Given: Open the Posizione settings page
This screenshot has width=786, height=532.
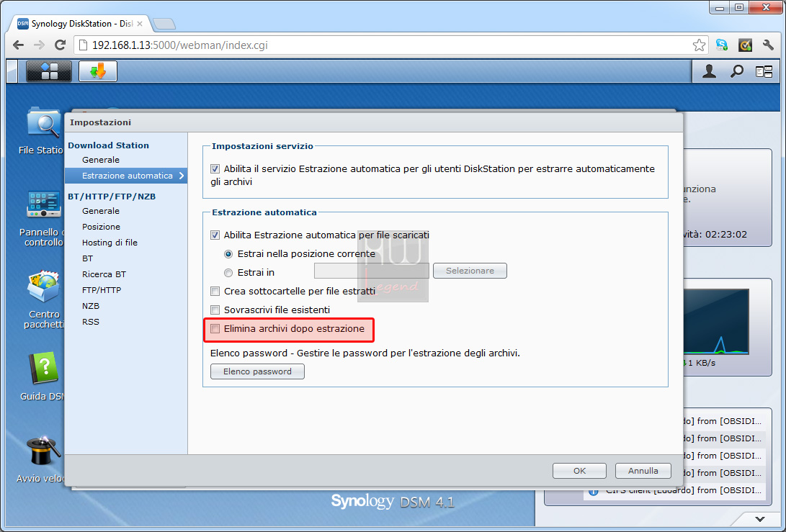Looking at the screenshot, I should point(102,227).
